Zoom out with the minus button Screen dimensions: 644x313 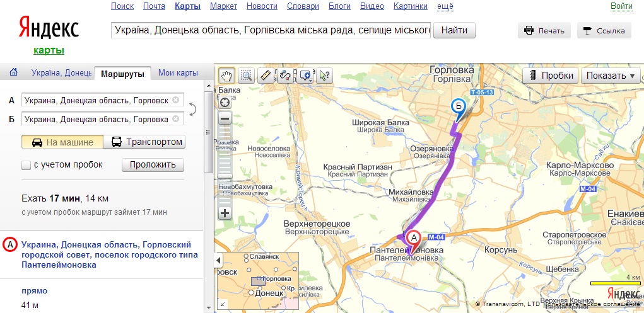click(x=225, y=120)
